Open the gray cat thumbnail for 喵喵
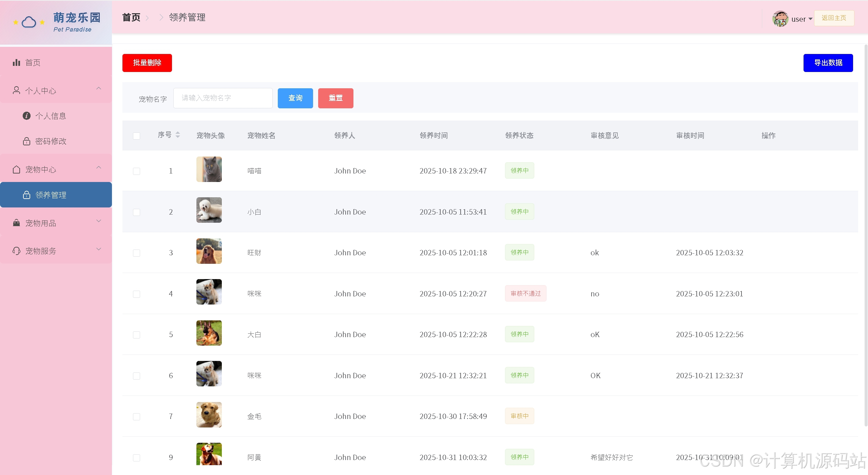 pyautogui.click(x=209, y=169)
